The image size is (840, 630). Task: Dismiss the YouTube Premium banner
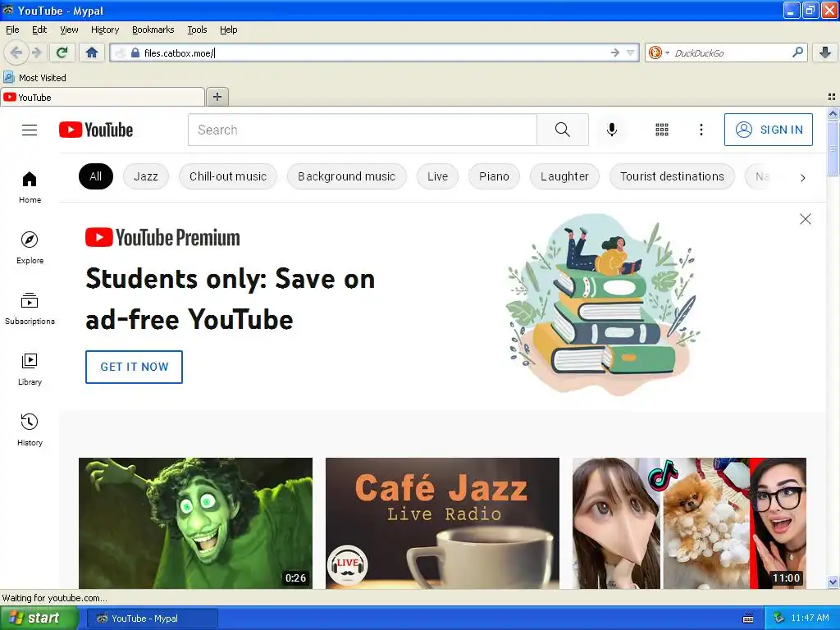point(806,219)
